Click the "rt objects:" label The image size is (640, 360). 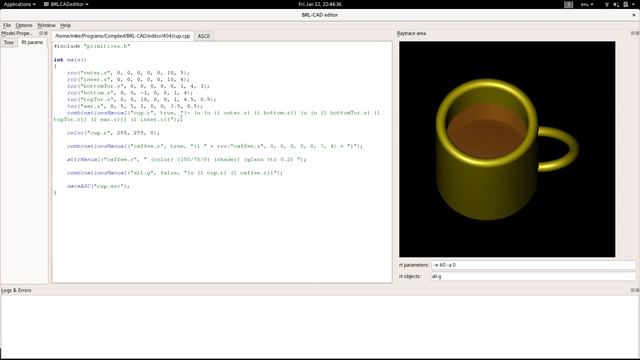click(x=410, y=276)
